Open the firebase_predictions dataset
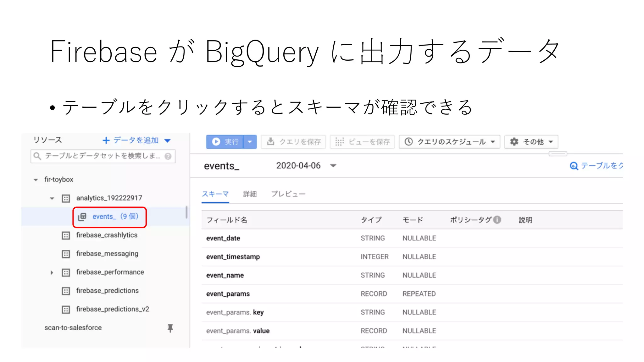This screenshot has height=362, width=644. click(x=107, y=291)
